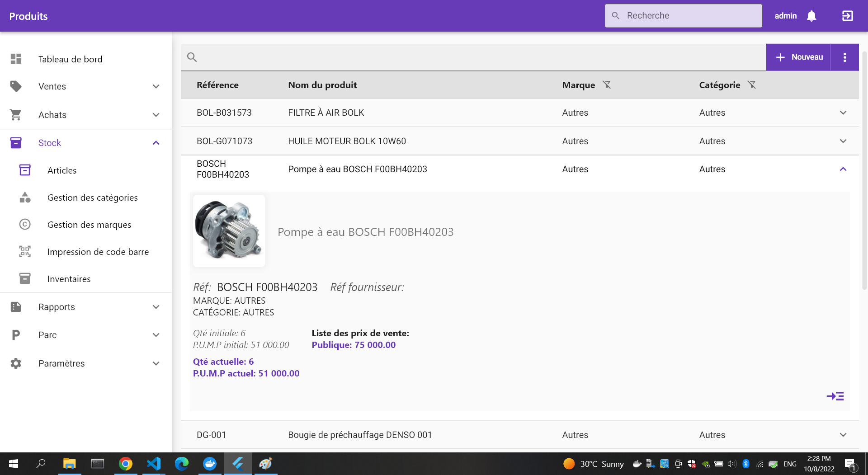The width and height of the screenshot is (868, 475).
Task: Sort by Référence column header
Action: (217, 85)
